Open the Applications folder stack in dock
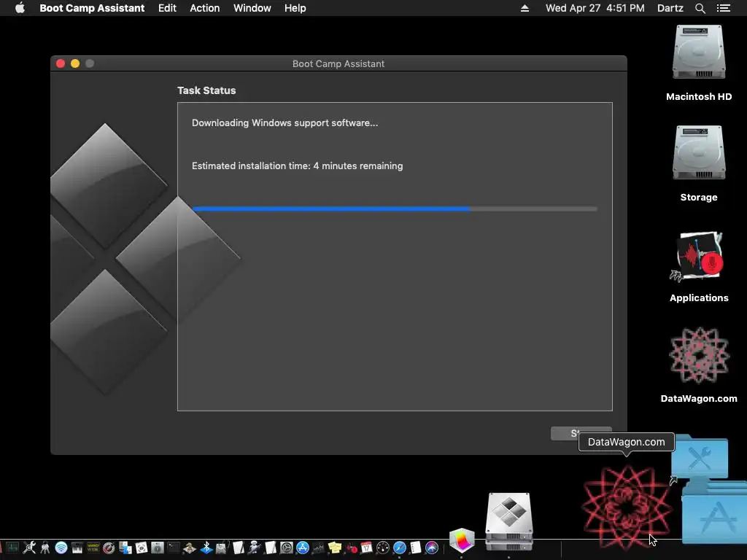 pos(715,513)
